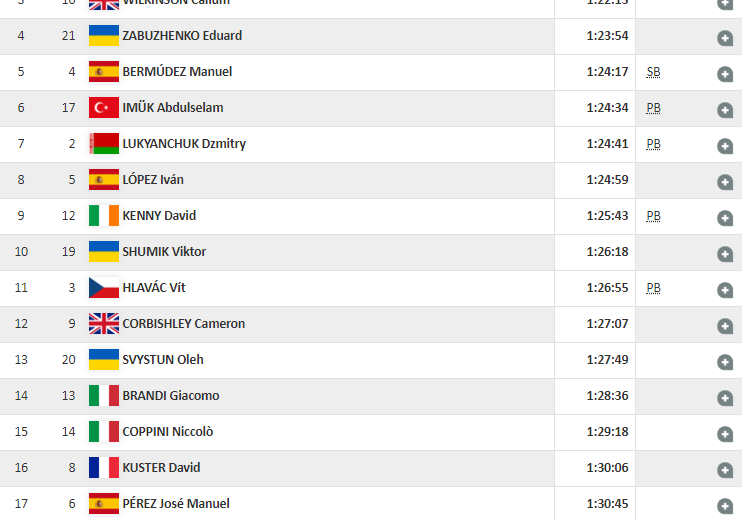This screenshot has width=744, height=520.
Task: Click the Irish flag next to KENNY
Action: (x=104, y=216)
